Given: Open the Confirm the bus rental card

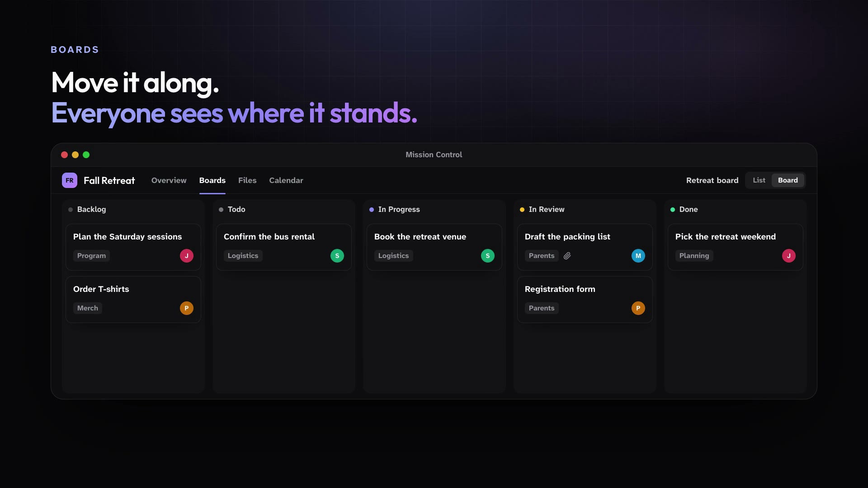Looking at the screenshot, I should [x=284, y=247].
